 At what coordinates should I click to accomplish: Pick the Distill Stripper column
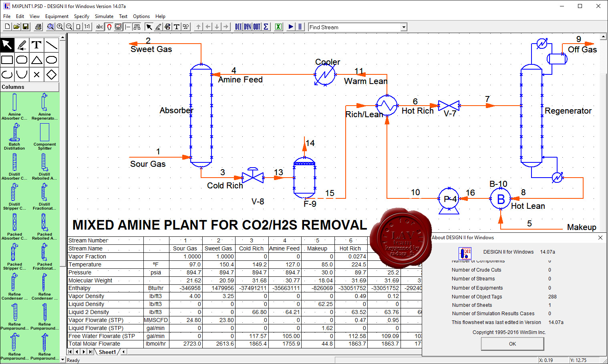(14, 197)
